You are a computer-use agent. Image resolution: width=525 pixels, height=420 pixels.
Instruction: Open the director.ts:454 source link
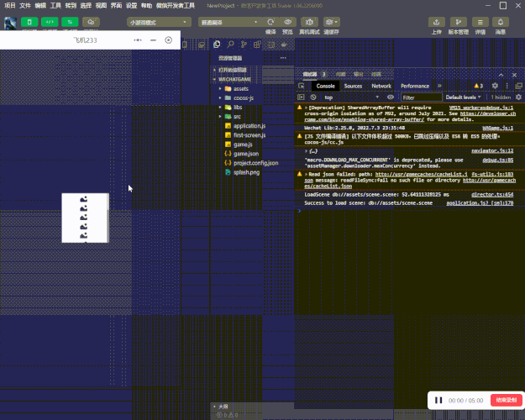tap(492, 195)
